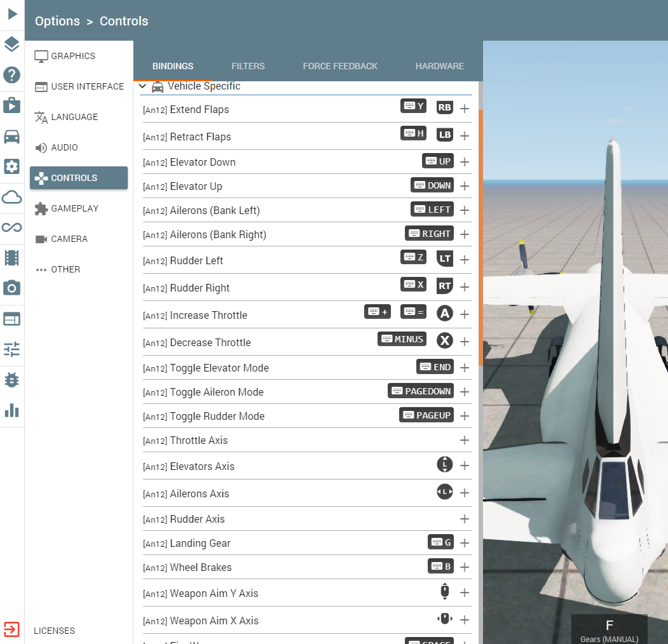
Task: Open the User Interface options category
Action: point(78,87)
